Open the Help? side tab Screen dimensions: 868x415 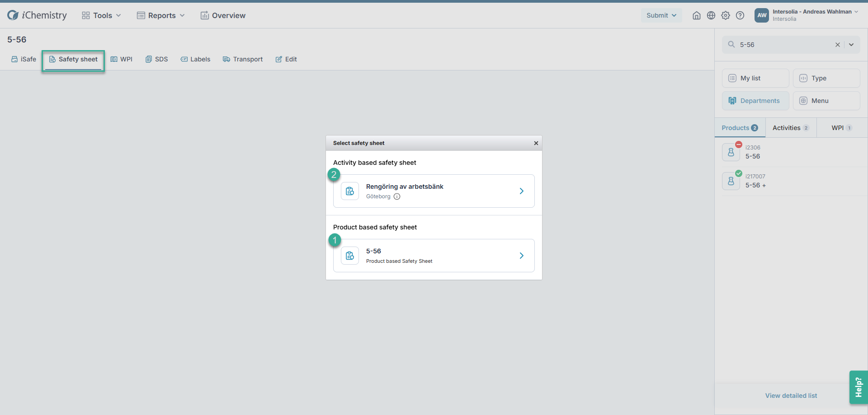pyautogui.click(x=859, y=387)
